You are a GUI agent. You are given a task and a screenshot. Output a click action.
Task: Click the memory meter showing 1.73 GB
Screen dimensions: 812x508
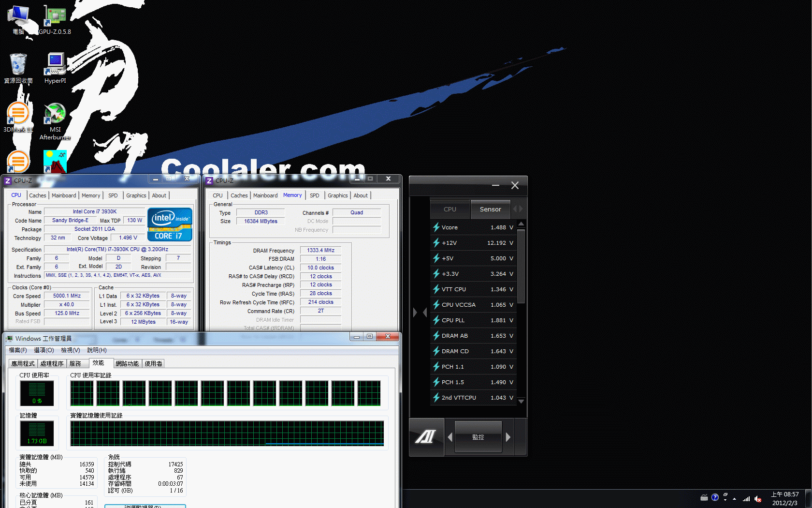point(37,433)
